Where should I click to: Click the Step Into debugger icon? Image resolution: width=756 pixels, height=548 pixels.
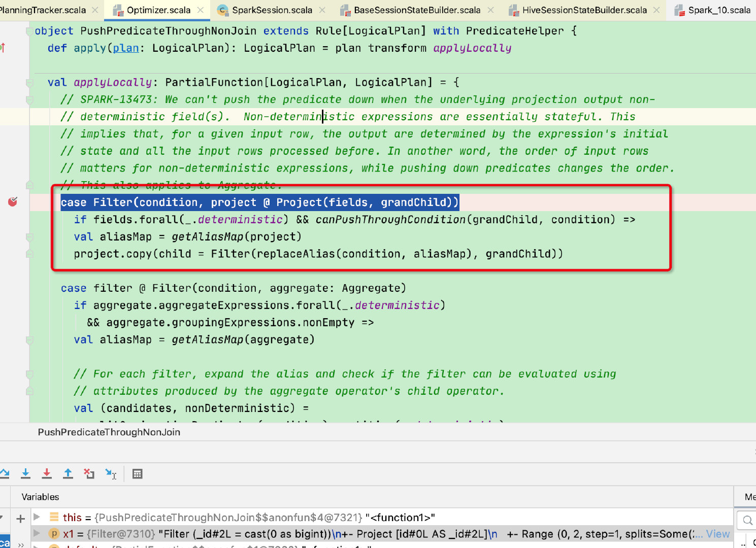pyautogui.click(x=25, y=473)
